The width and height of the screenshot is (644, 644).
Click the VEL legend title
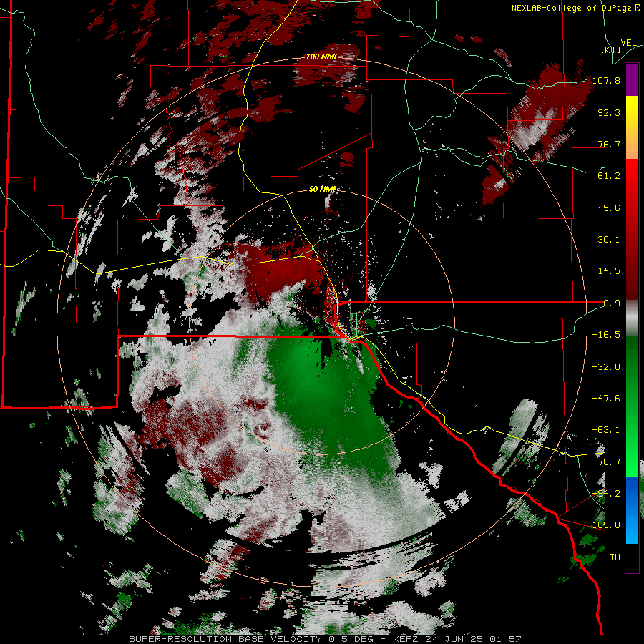click(628, 43)
